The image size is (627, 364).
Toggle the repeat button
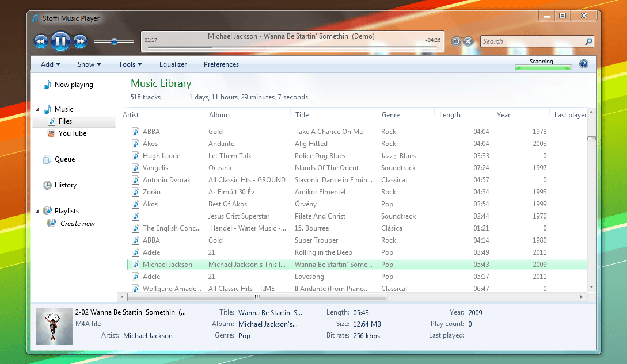point(456,41)
